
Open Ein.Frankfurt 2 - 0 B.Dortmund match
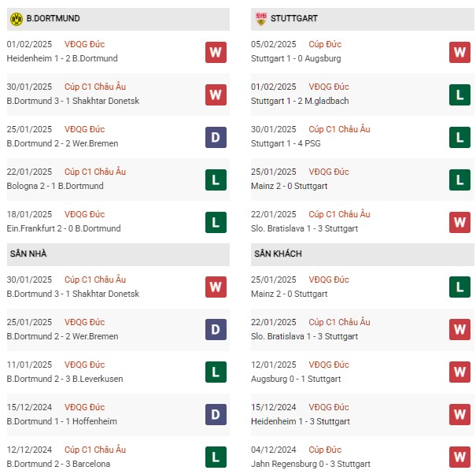[x=64, y=228]
